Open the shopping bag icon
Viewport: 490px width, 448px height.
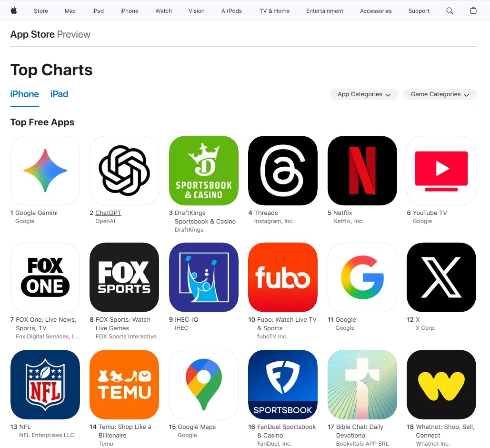[473, 10]
